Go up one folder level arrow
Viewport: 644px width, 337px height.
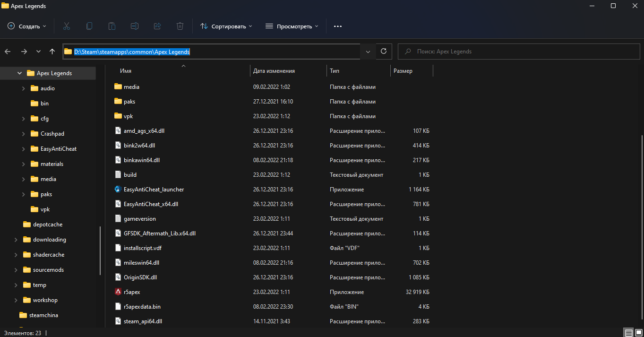tap(52, 52)
